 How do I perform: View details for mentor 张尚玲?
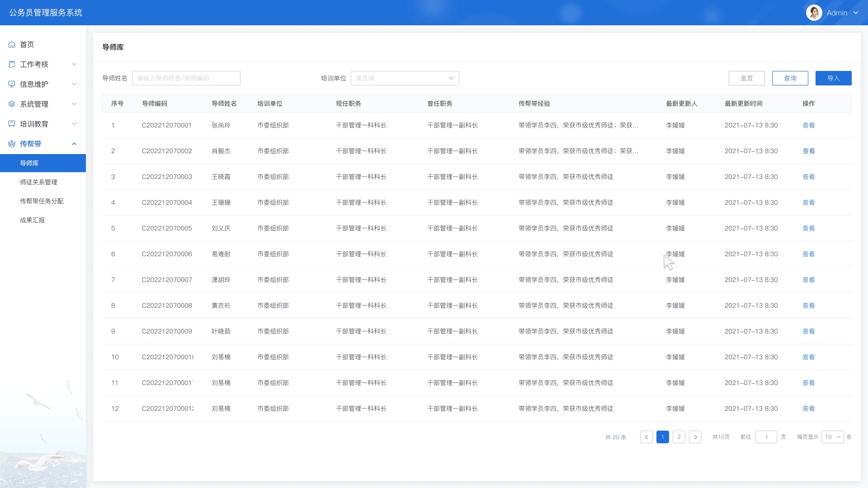pyautogui.click(x=808, y=125)
